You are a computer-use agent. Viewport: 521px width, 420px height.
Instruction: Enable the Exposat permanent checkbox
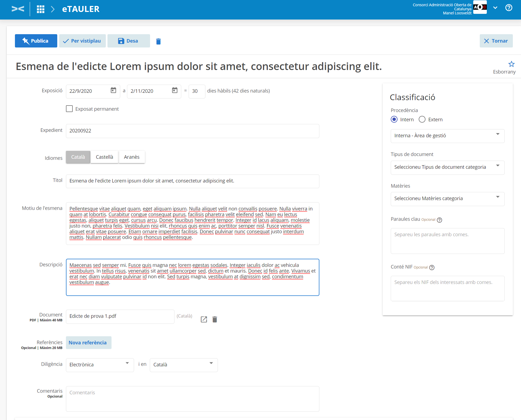tap(69, 109)
